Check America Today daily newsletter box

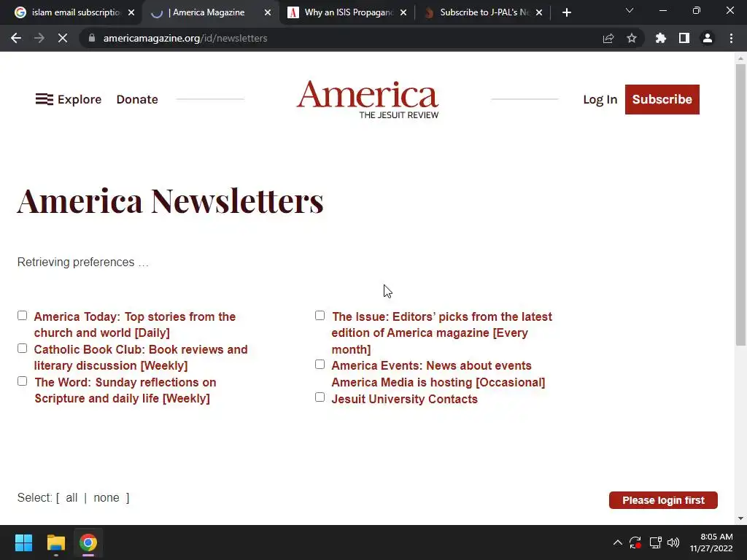[x=23, y=316]
